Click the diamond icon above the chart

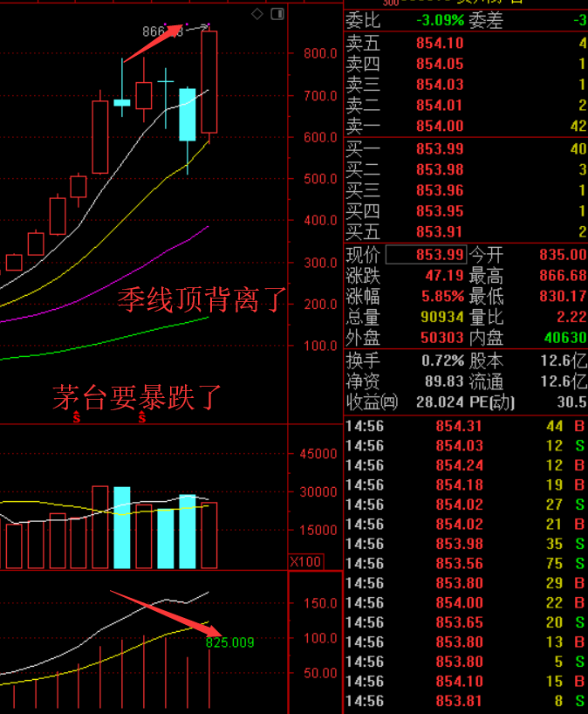click(257, 14)
